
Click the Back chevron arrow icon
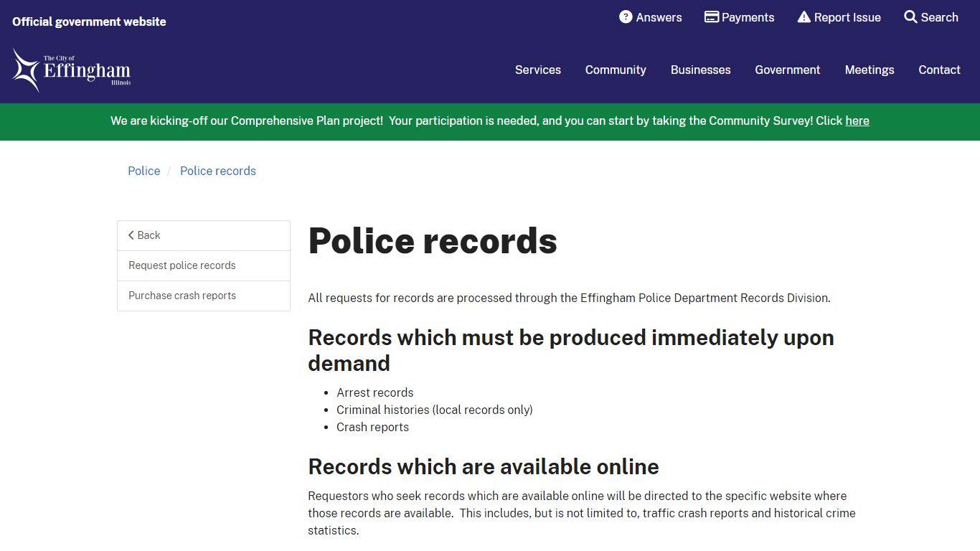point(131,235)
